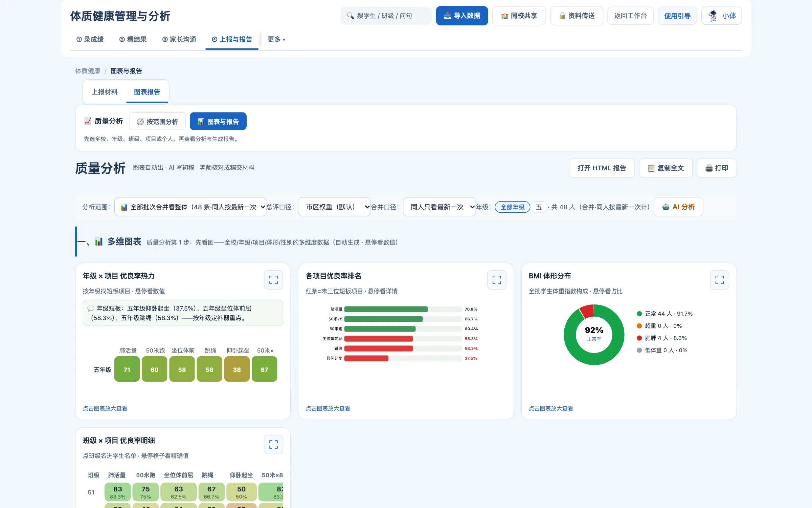812x508 pixels.
Task: Expand the BMI 体形分布 chart fullscreen
Action: tap(719, 280)
